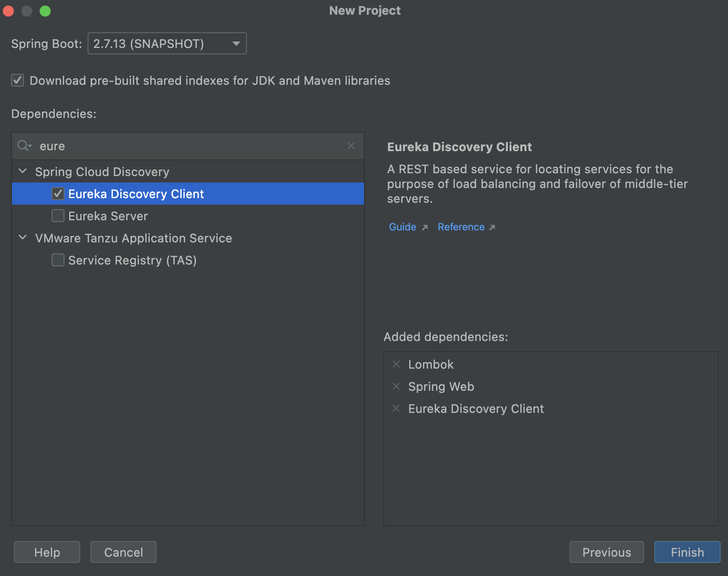This screenshot has width=728, height=576.
Task: Open the Spring Boot version dropdown
Action: 167,43
